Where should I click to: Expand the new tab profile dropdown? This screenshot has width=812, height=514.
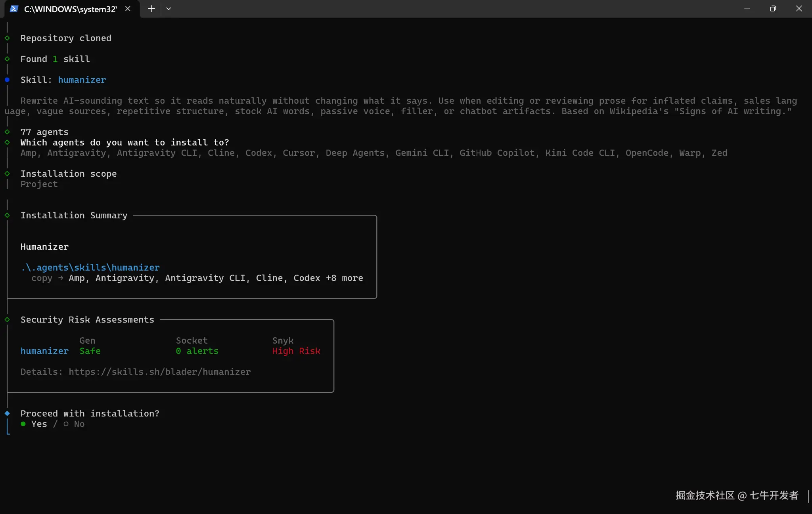click(169, 9)
